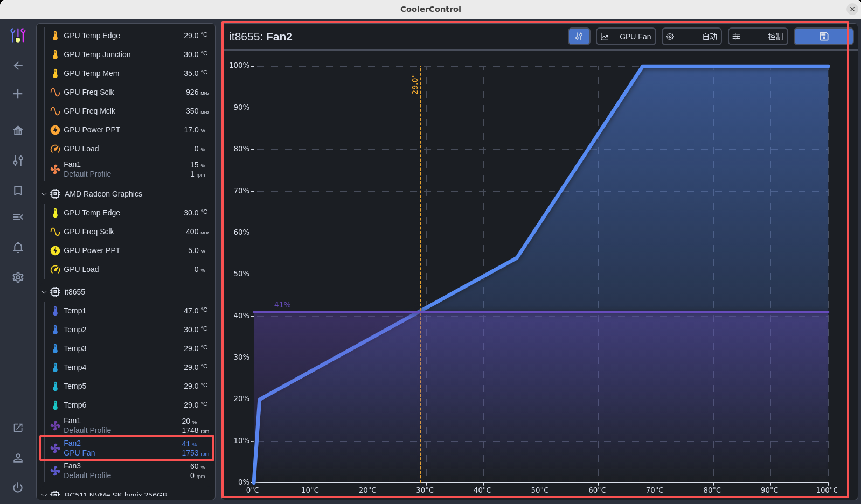Collapse the menu with the list-arrow icon
This screenshot has height=504, width=861.
tap(18, 217)
